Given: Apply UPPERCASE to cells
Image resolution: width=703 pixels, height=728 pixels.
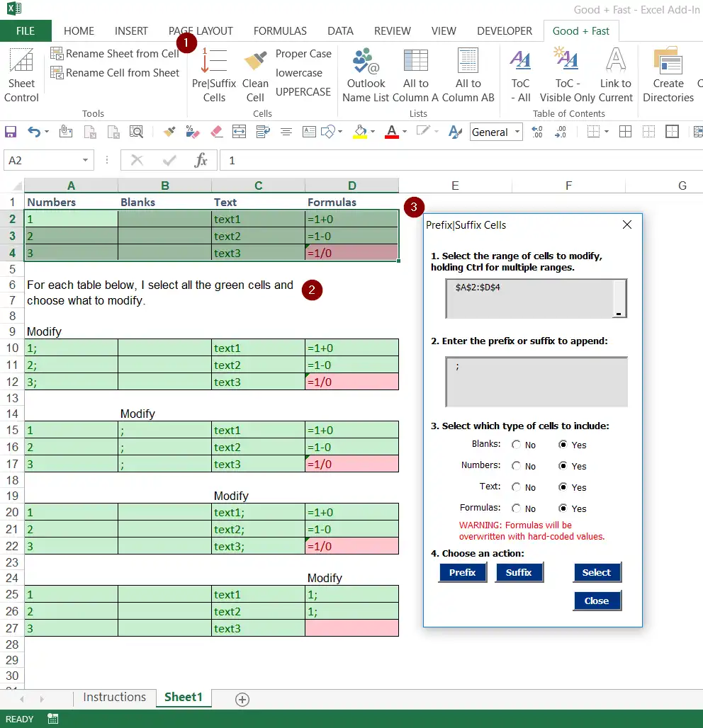Looking at the screenshot, I should (x=303, y=92).
